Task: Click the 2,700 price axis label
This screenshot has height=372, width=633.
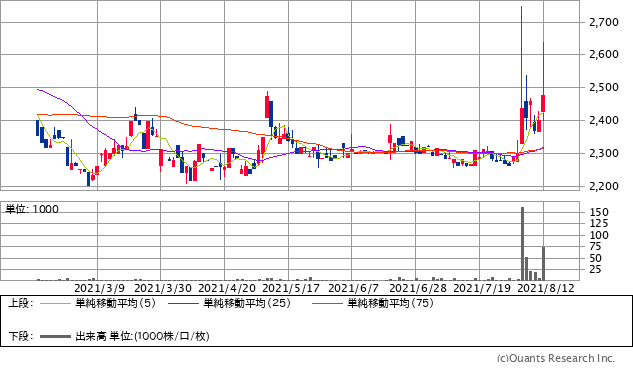Action: 604,22
